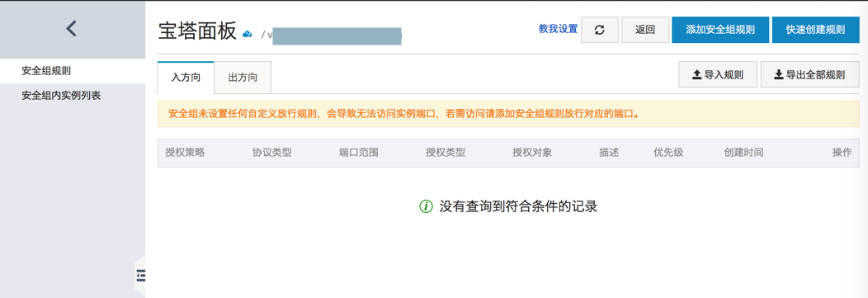Switch to the 入方向 tab
868x298 pixels.
(186, 78)
